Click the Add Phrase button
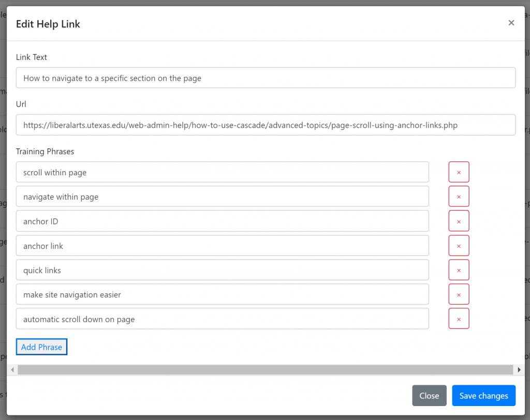This screenshot has height=420, width=530. pyautogui.click(x=41, y=347)
